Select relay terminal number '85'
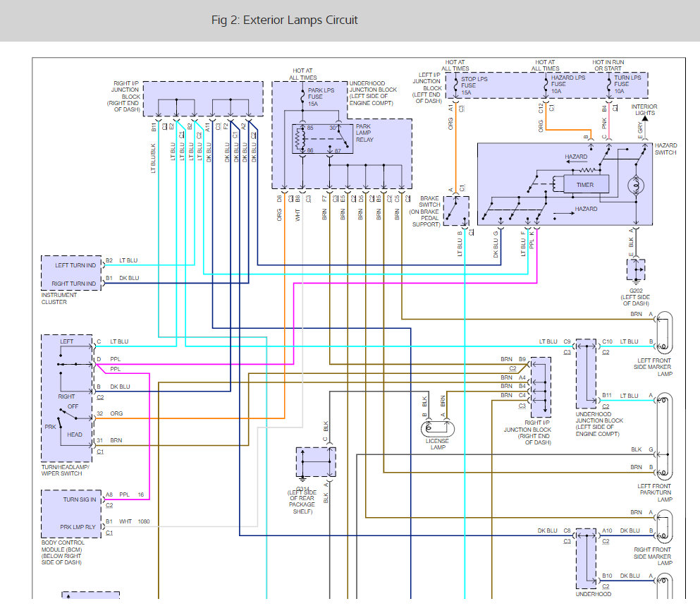The height and width of the screenshot is (606, 700). 310,128
